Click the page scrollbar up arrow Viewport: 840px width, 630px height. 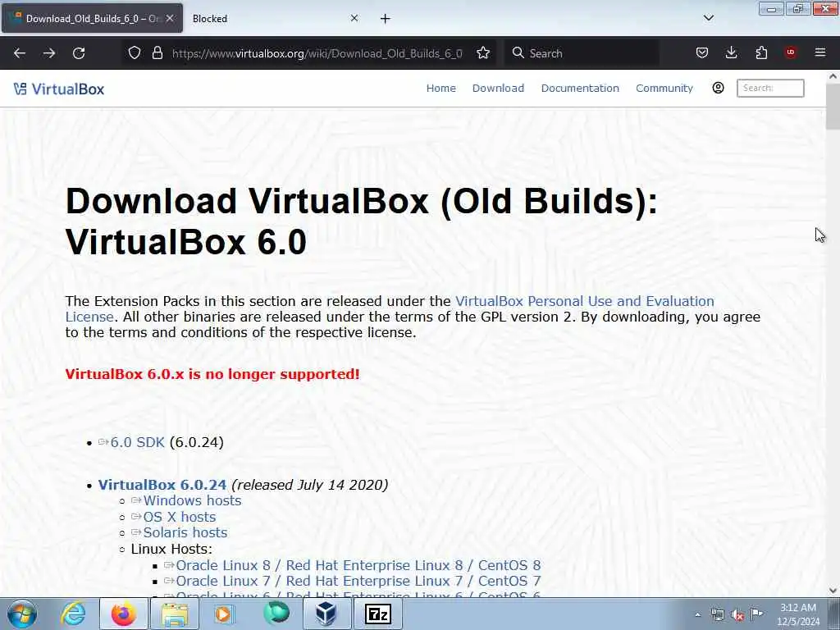(833, 76)
